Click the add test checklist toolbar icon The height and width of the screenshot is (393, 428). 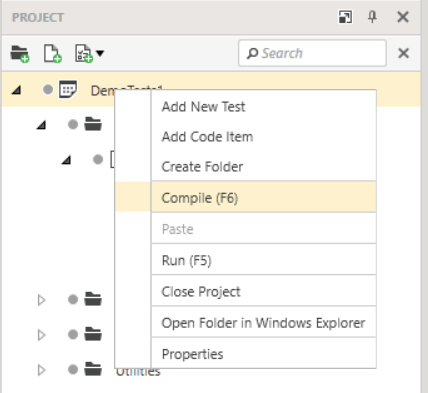[x=83, y=54]
